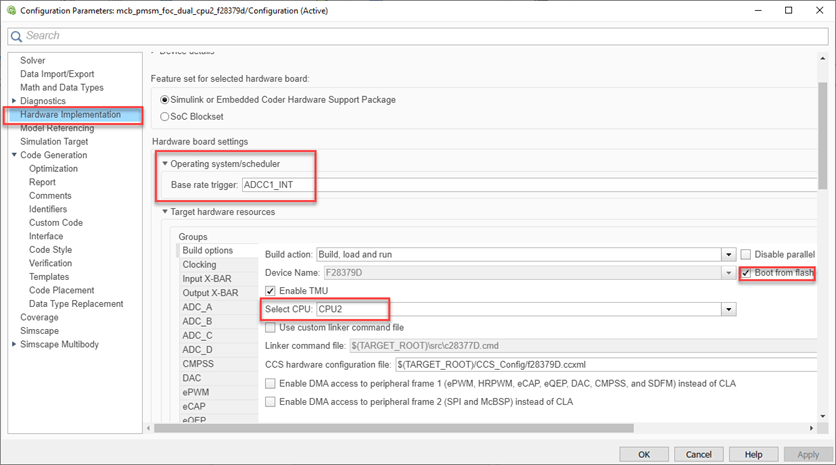Enable DMA access to peripheral frame 1
The image size is (836, 465).
tap(270, 383)
